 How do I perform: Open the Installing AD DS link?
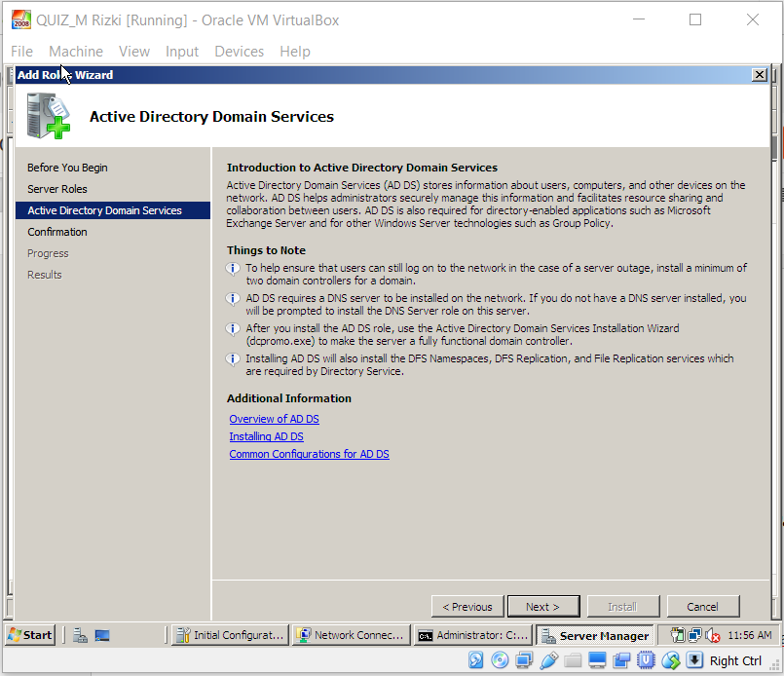pos(266,436)
